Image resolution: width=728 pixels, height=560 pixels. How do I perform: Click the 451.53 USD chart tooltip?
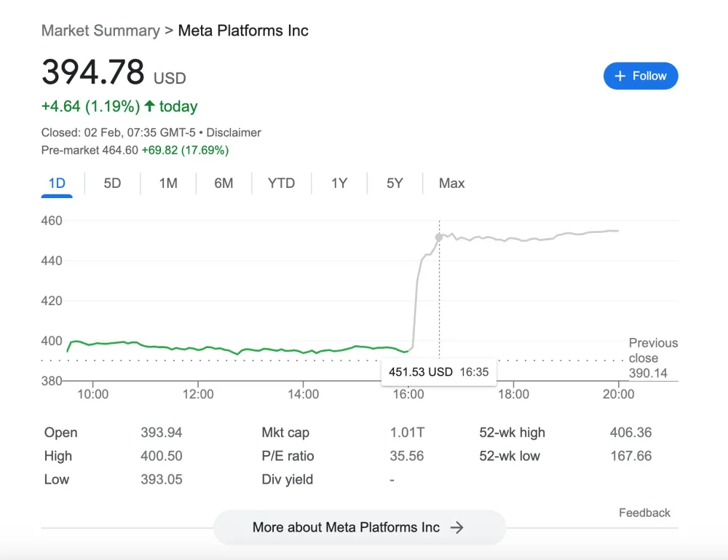click(439, 372)
